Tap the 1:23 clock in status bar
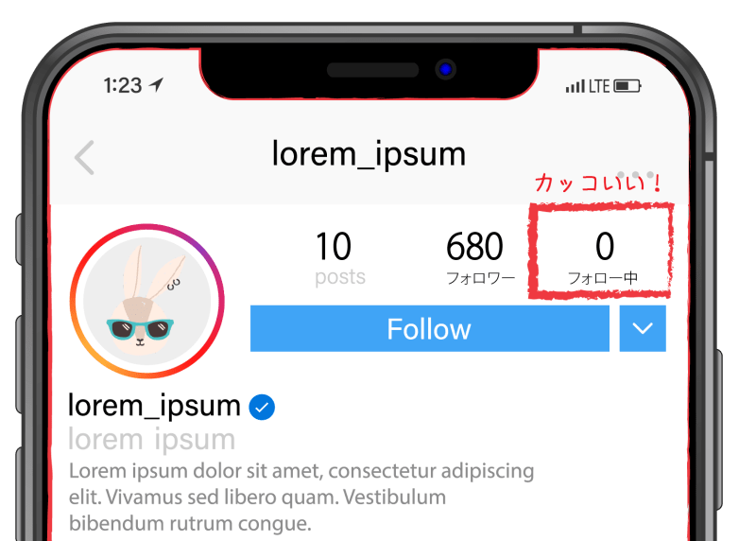 [x=123, y=85]
